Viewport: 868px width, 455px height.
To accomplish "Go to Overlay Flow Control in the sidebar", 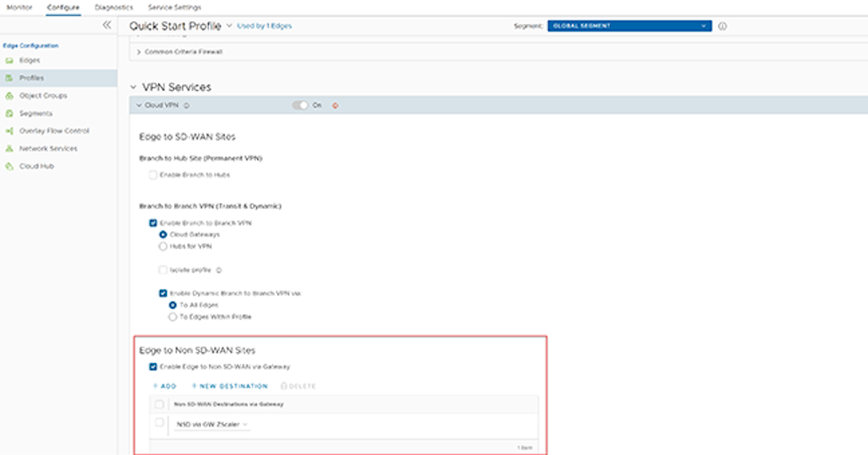I will click(x=54, y=131).
